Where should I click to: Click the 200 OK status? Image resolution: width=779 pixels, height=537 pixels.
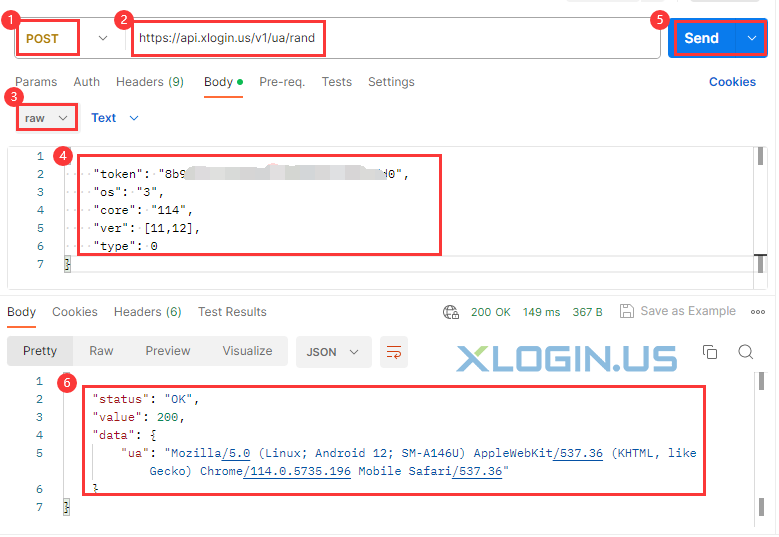[x=490, y=312]
